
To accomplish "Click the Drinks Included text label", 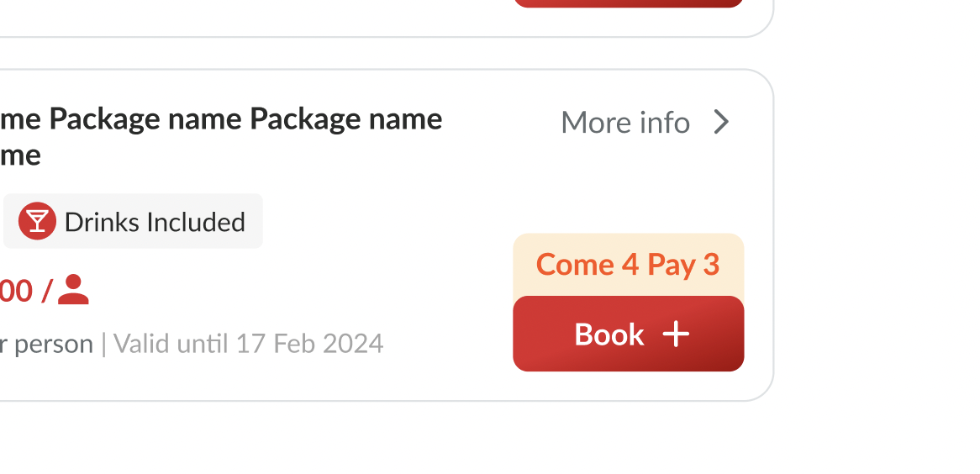I will point(155,222).
